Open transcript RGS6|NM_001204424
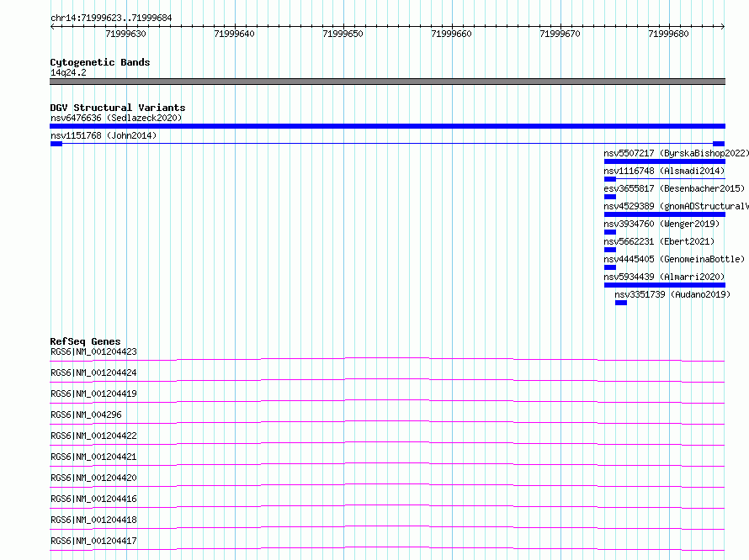This screenshot has width=749, height=560. [93, 372]
